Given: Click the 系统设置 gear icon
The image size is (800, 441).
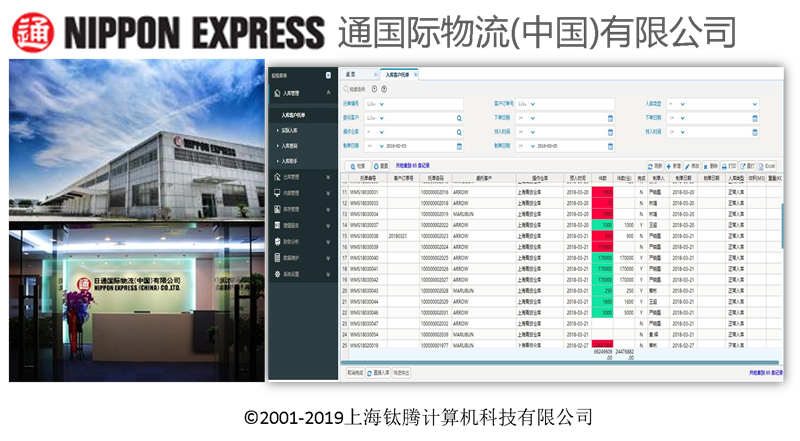Looking at the screenshot, I should pyautogui.click(x=277, y=274).
